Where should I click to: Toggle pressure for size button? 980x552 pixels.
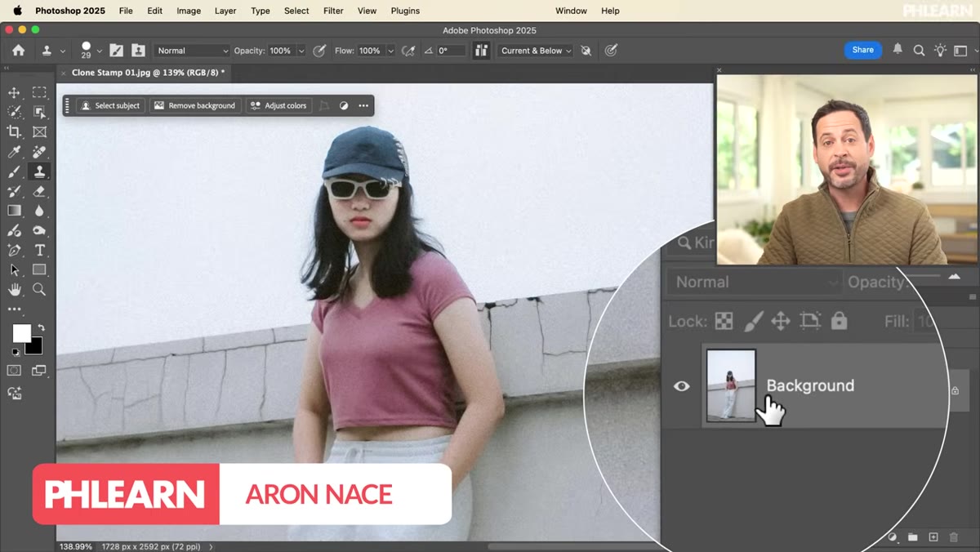pos(611,51)
